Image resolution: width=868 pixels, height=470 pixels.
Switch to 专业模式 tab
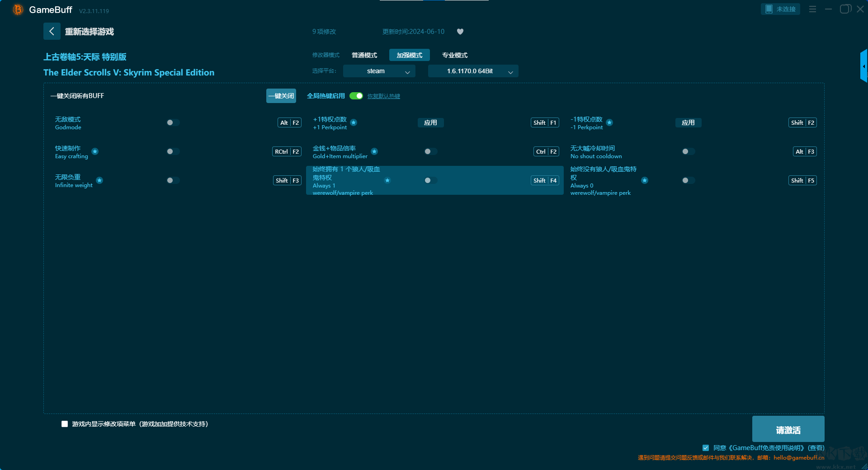(454, 55)
